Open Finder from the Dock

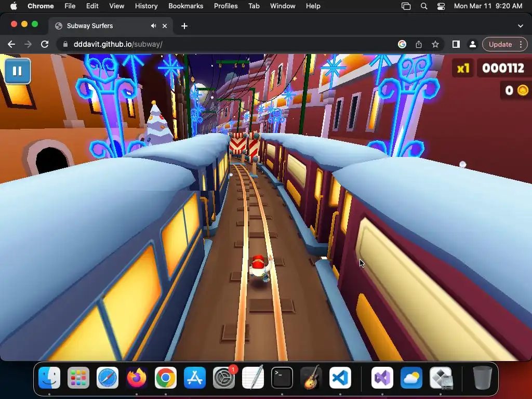49,378
